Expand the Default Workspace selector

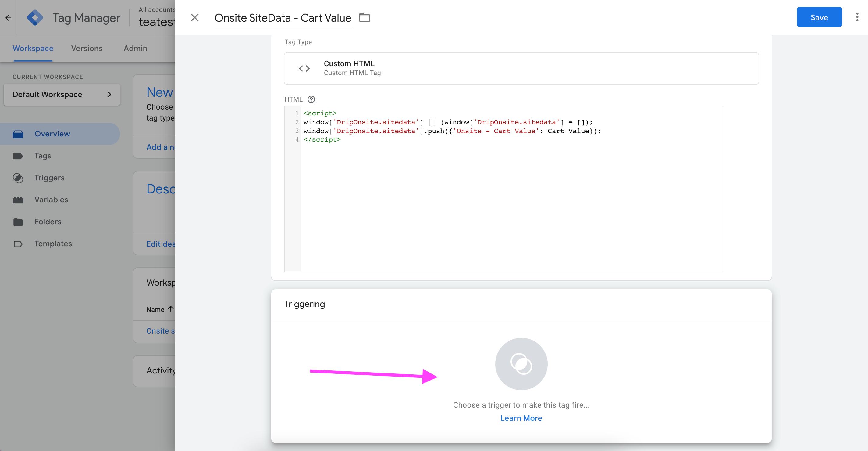pos(62,95)
